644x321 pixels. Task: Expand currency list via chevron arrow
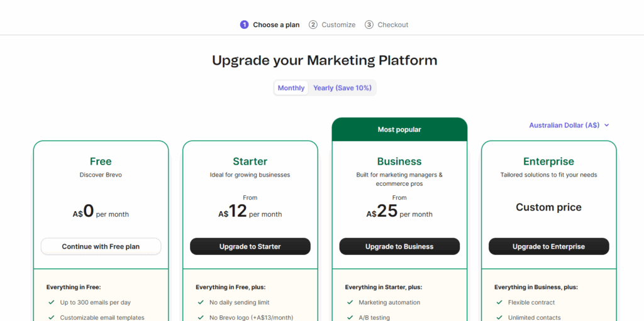607,126
